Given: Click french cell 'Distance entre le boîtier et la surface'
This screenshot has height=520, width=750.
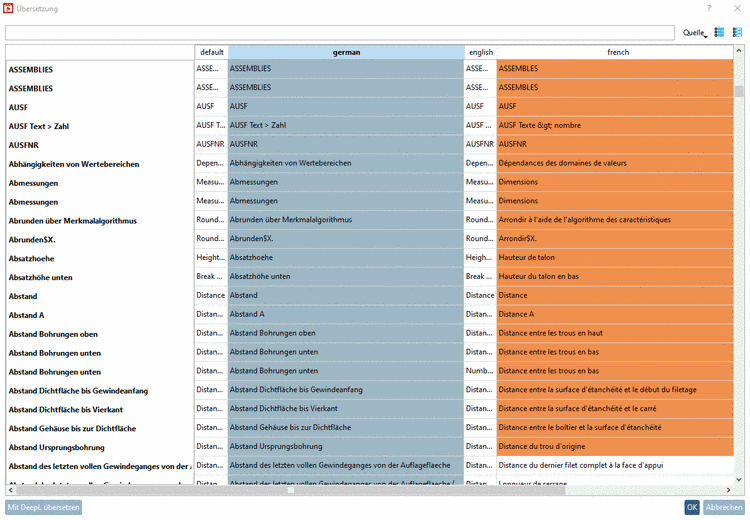Looking at the screenshot, I should (x=615, y=427).
